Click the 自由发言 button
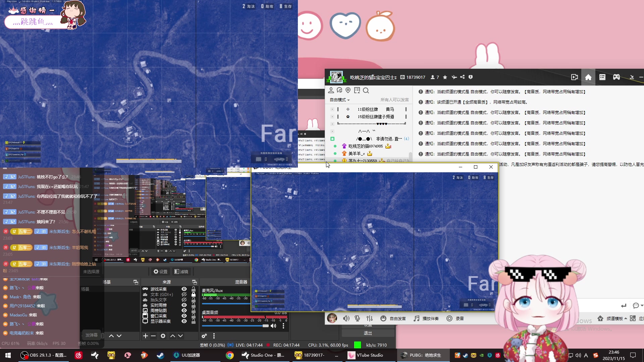The height and width of the screenshot is (362, 644). [x=393, y=318]
